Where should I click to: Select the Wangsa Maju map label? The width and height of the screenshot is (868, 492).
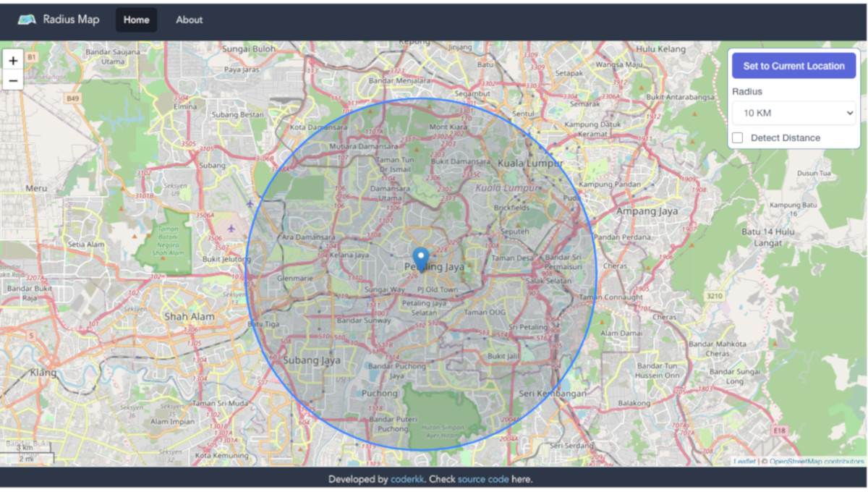coord(619,64)
